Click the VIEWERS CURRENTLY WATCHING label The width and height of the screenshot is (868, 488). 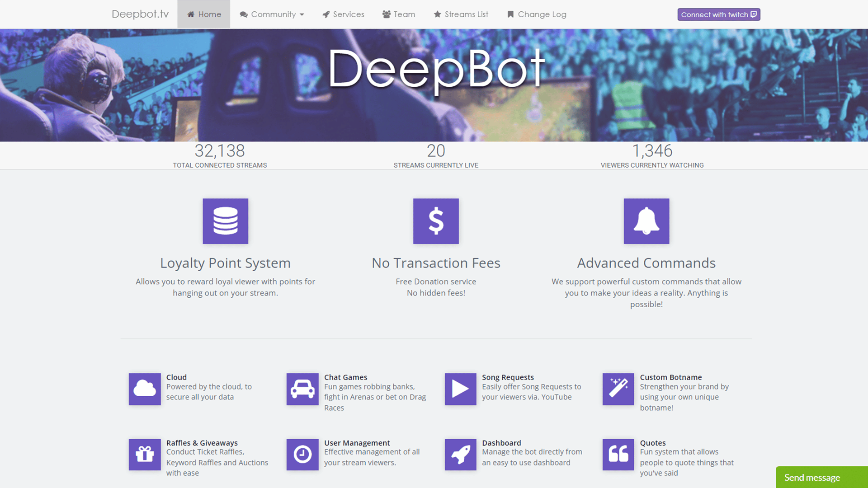click(x=652, y=165)
